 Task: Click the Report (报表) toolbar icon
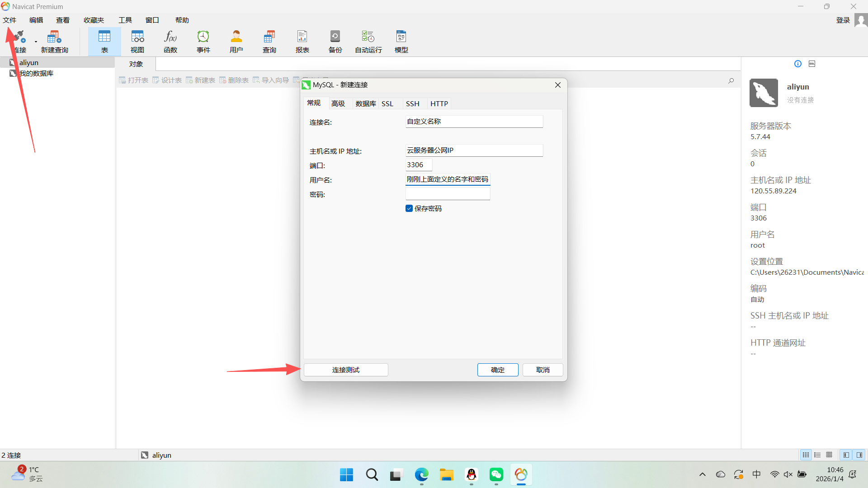302,41
